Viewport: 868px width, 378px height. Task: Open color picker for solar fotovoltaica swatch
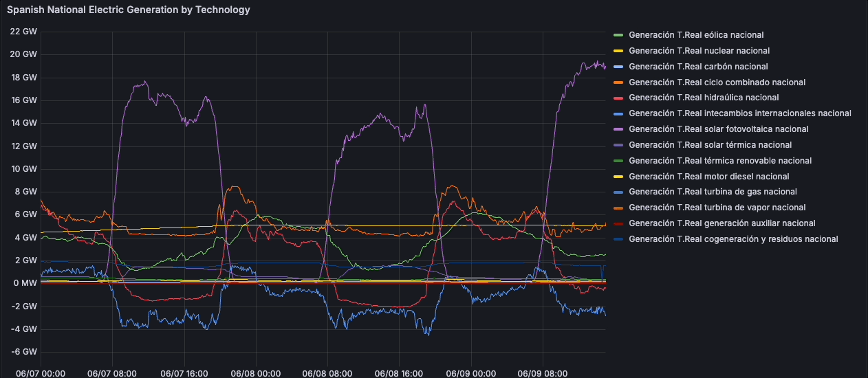[x=618, y=129]
